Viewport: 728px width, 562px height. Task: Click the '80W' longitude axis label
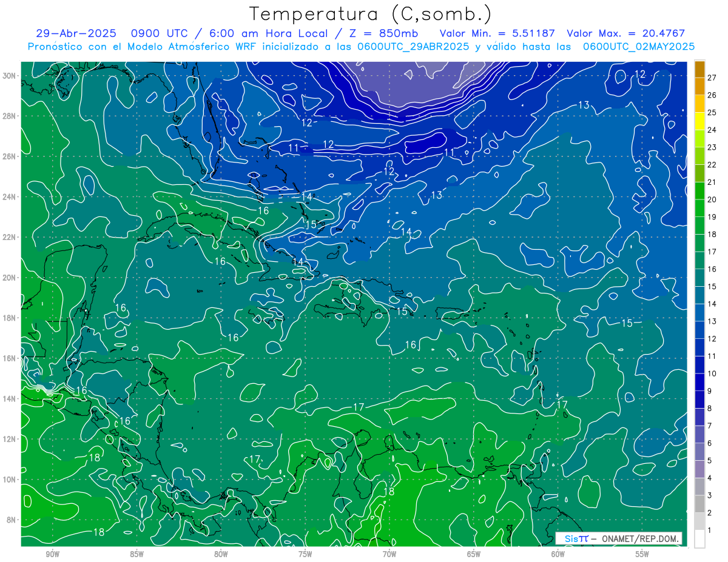click(x=221, y=554)
